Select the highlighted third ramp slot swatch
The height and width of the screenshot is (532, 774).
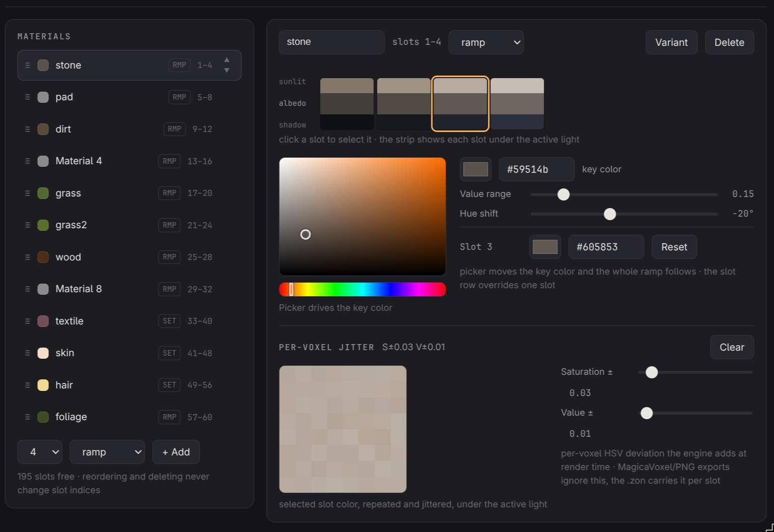pos(461,104)
